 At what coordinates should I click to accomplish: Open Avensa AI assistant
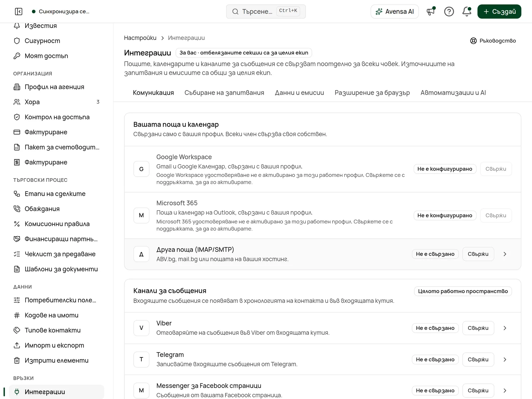(x=395, y=12)
